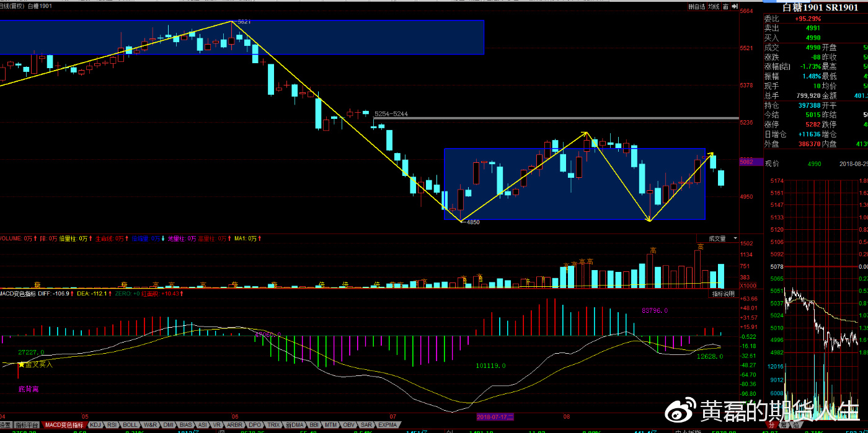
Task: Click the 涨停 value 5282
Action: pos(813,125)
